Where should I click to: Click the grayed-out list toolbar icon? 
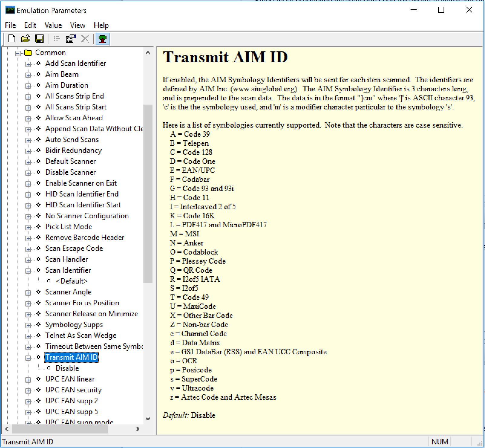click(x=57, y=39)
